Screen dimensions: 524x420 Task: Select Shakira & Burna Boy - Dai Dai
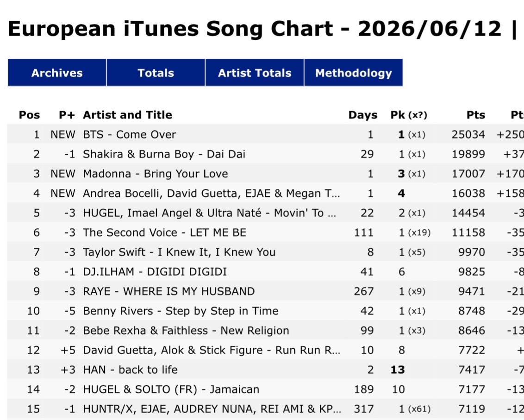tap(164, 154)
